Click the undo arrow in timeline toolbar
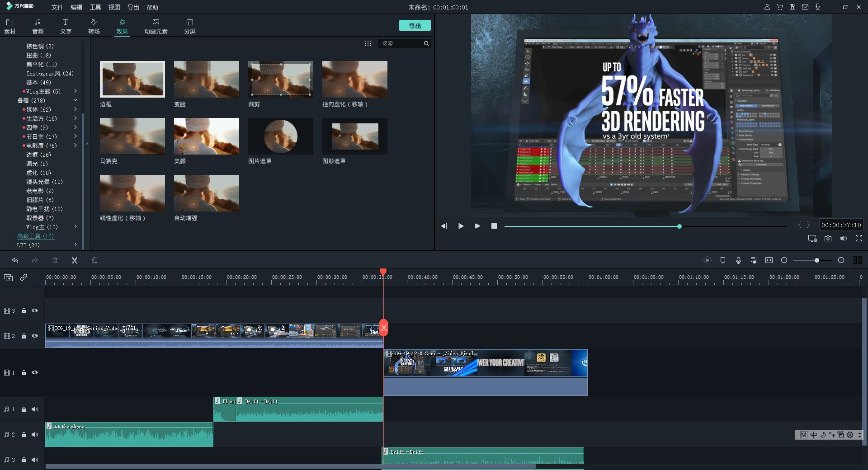 pyautogui.click(x=15, y=260)
